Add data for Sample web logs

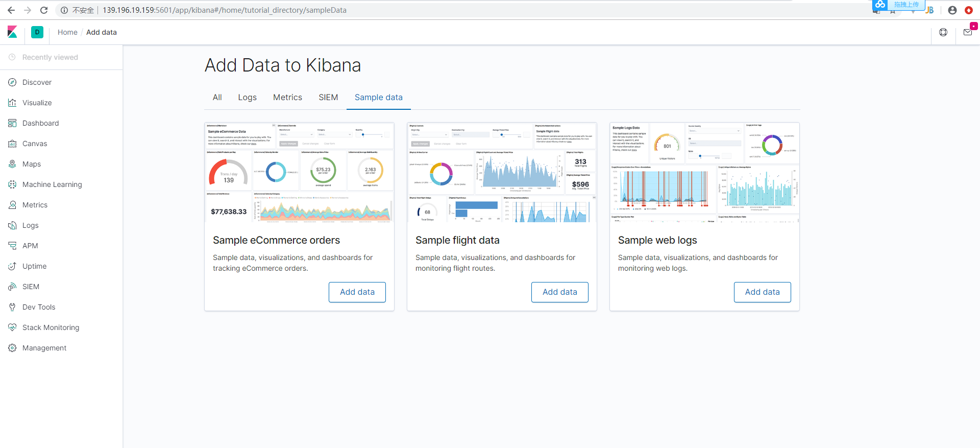(763, 292)
